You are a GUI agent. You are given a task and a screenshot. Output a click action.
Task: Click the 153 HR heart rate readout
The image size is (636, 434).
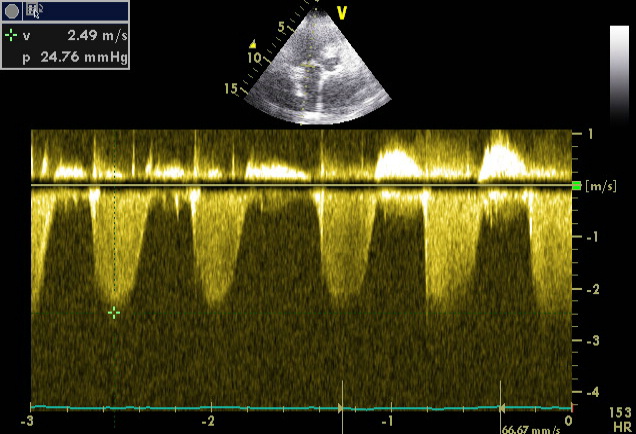(621, 420)
